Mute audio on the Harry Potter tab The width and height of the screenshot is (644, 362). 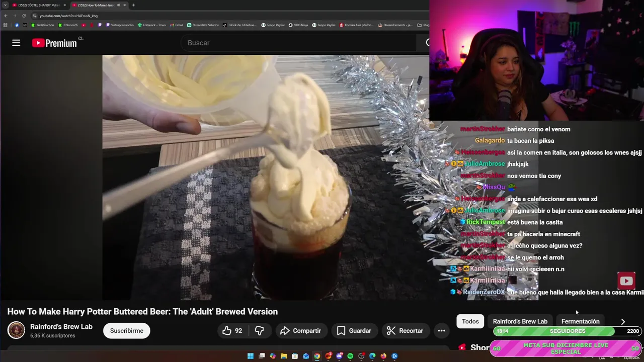coord(118,5)
